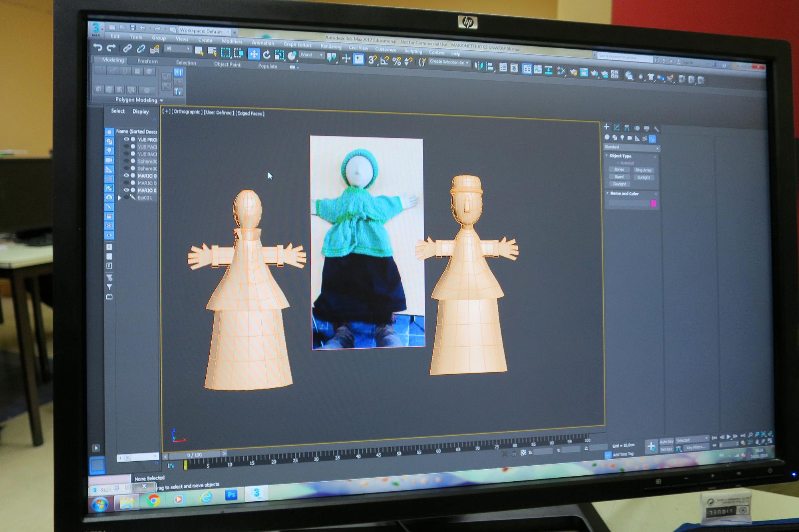Pick the Select Object tool

199,51
